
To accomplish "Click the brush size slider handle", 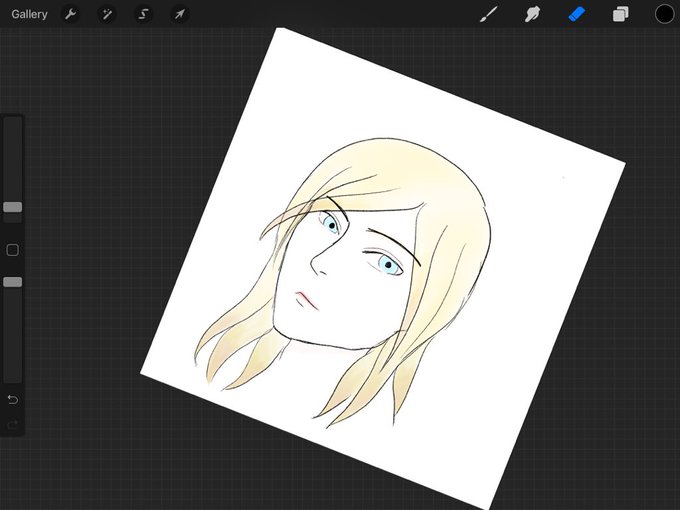I will [x=13, y=207].
